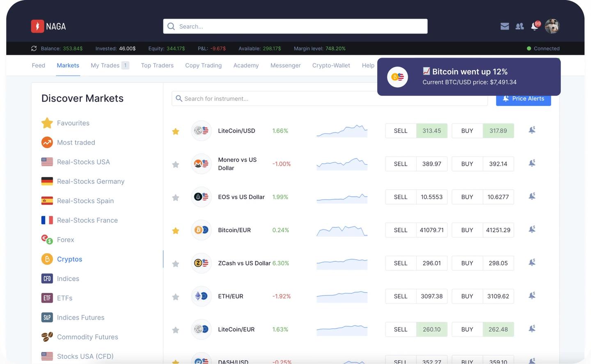Click the friends icon in header
This screenshot has height=364, width=591.
coord(520,26)
